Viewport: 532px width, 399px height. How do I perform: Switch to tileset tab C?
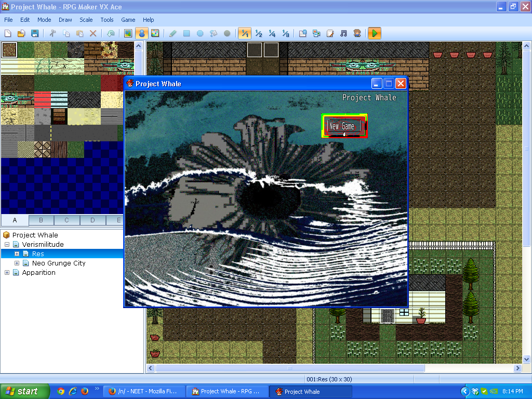pos(67,220)
